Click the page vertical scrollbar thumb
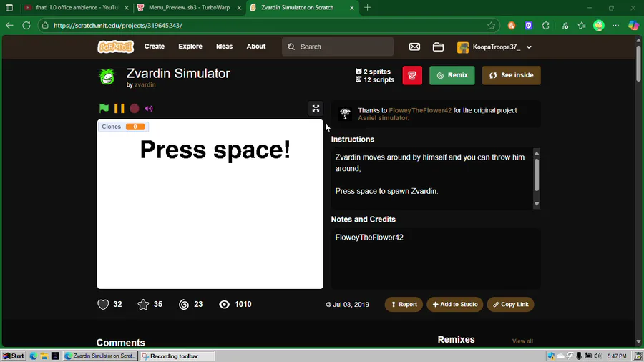Image resolution: width=644 pixels, height=362 pixels. point(638,62)
